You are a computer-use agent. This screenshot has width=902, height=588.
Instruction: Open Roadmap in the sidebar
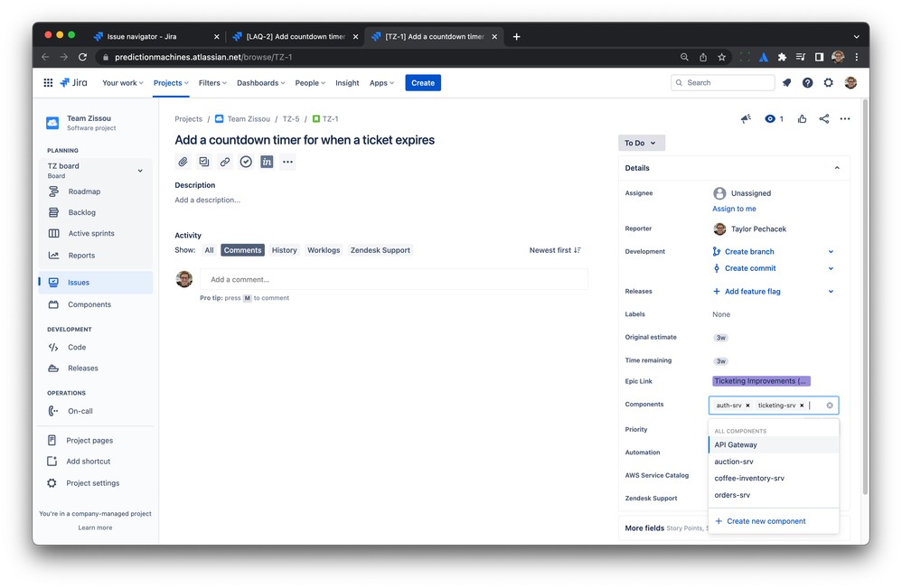point(84,191)
